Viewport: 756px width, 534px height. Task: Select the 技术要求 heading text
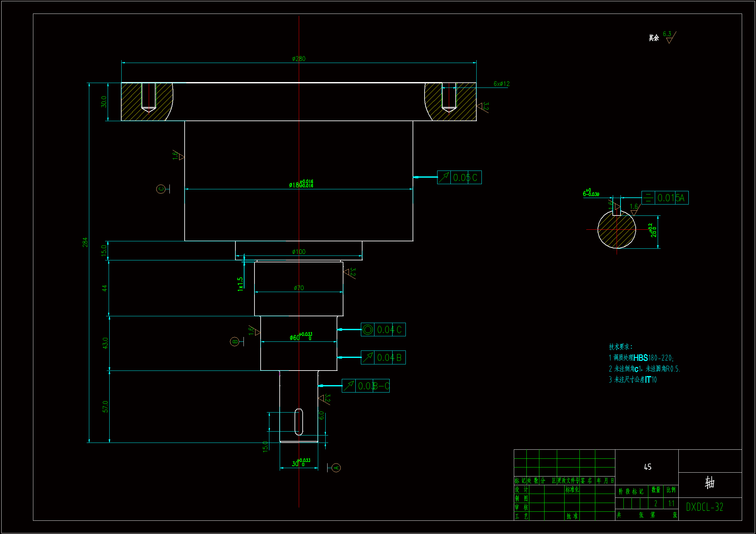pyautogui.click(x=620, y=347)
